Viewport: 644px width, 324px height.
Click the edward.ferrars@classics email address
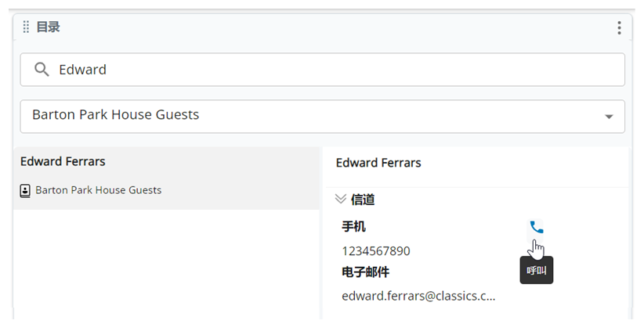tap(418, 296)
